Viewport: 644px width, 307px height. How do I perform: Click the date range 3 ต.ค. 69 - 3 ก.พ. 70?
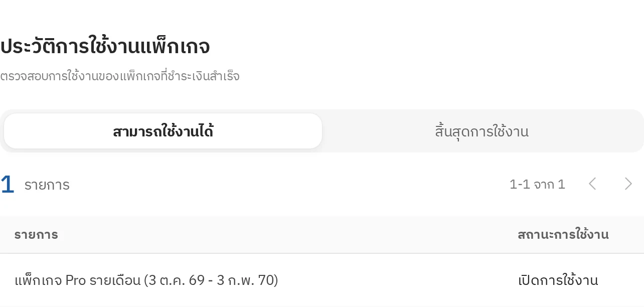tap(211, 280)
